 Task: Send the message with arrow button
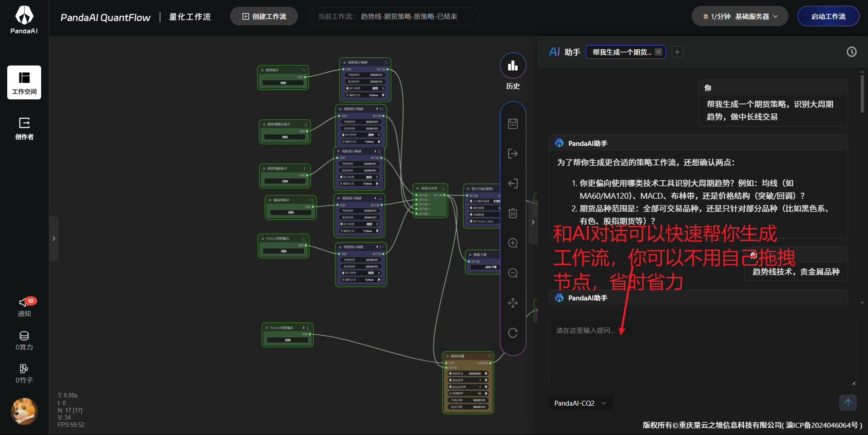[848, 402]
